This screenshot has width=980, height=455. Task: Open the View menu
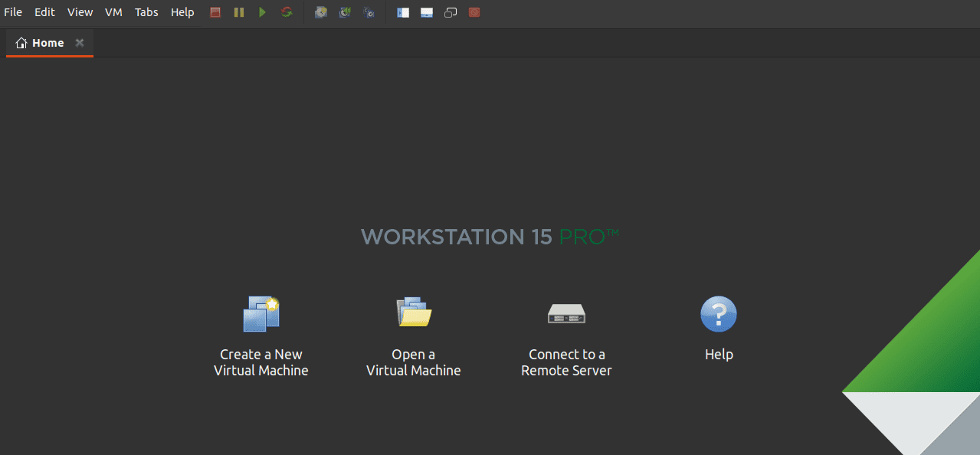(x=80, y=12)
